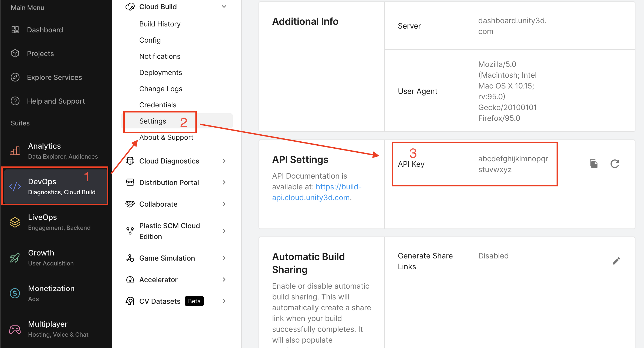644x348 pixels.
Task: Expand the Distribution Portal section
Action: click(x=224, y=183)
